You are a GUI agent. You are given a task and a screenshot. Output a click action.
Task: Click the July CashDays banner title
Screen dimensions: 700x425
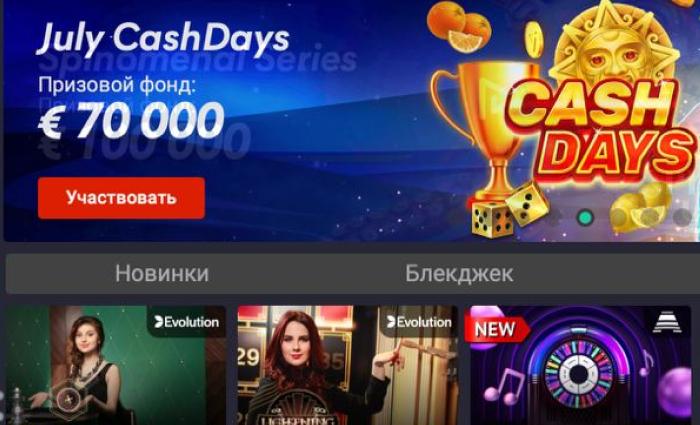(x=163, y=38)
